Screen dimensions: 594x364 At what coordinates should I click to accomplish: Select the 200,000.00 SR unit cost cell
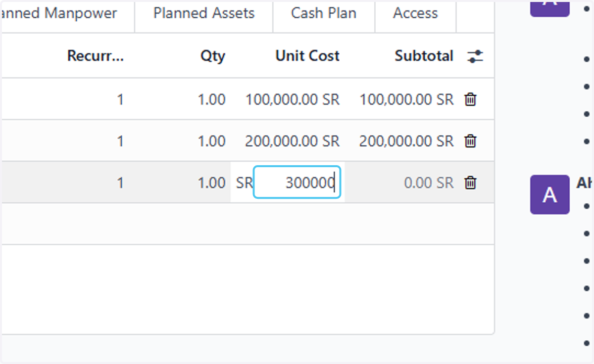(x=293, y=141)
